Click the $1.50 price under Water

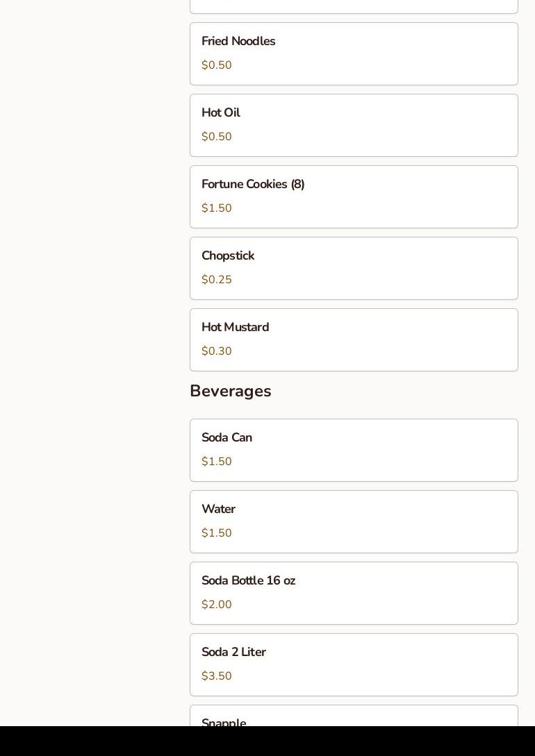click(217, 533)
